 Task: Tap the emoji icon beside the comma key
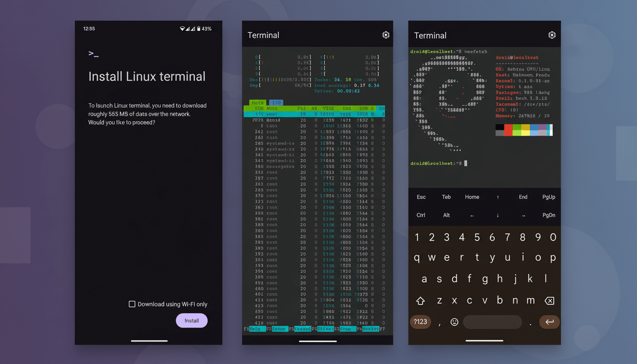pos(454,322)
